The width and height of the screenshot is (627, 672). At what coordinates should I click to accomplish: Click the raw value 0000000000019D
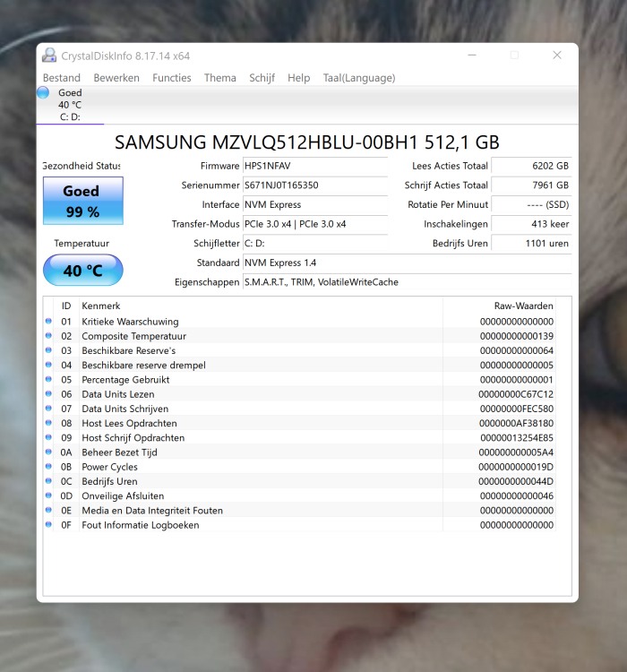[516, 467]
